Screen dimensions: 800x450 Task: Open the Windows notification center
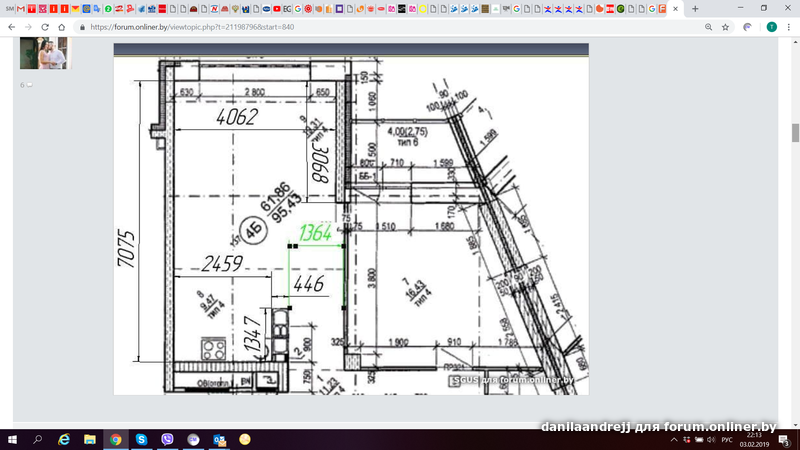789,439
